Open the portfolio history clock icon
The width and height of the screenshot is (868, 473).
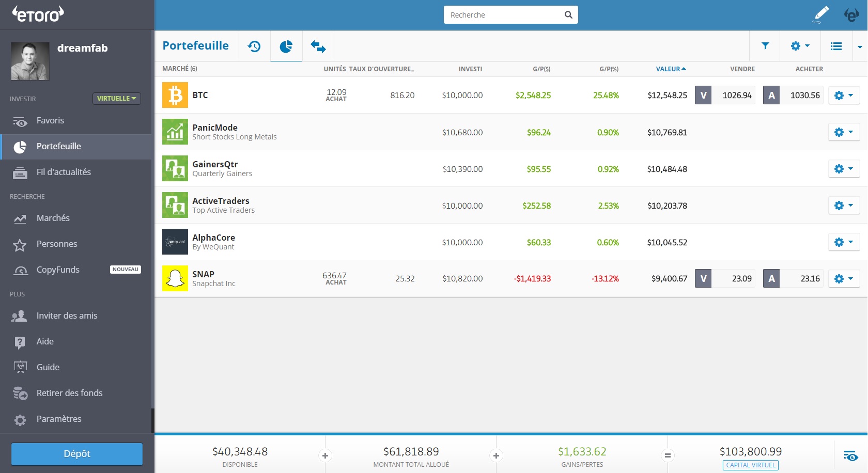[254, 46]
